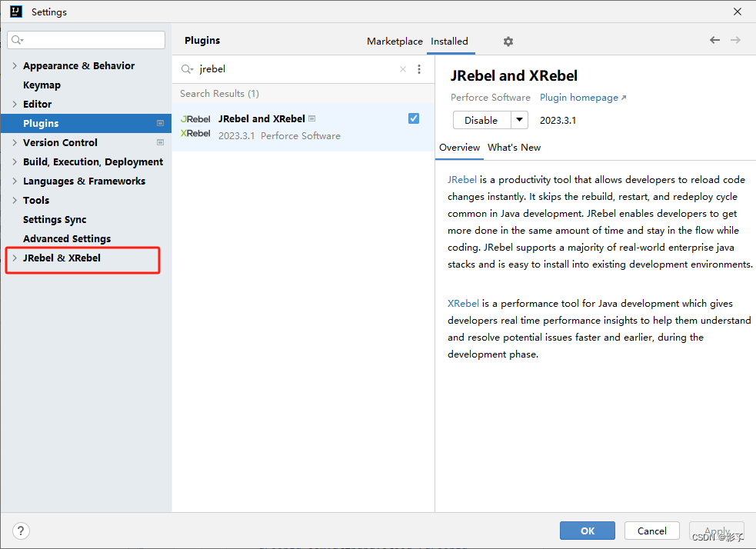
Task: Switch to the Marketplace tab
Action: point(395,41)
